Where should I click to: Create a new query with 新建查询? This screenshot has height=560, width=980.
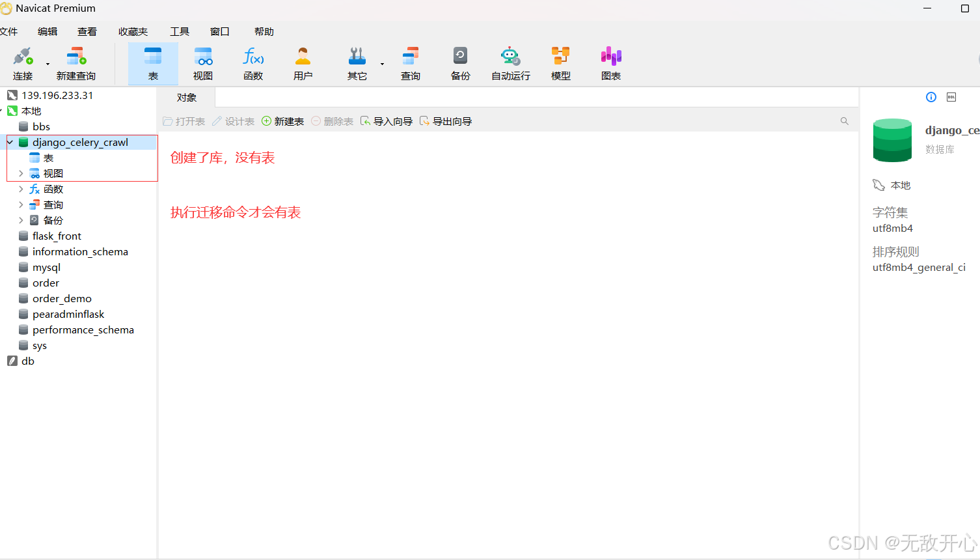(x=76, y=64)
